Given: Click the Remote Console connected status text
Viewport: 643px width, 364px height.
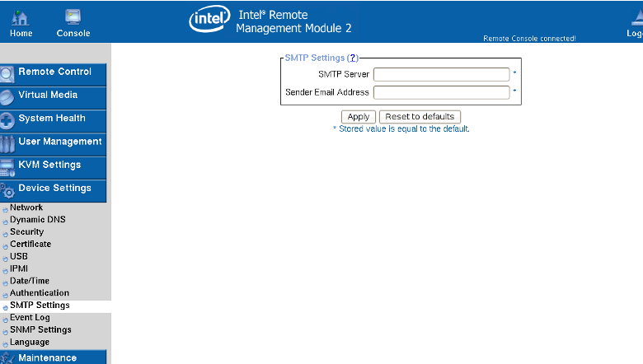Looking at the screenshot, I should tap(529, 39).
